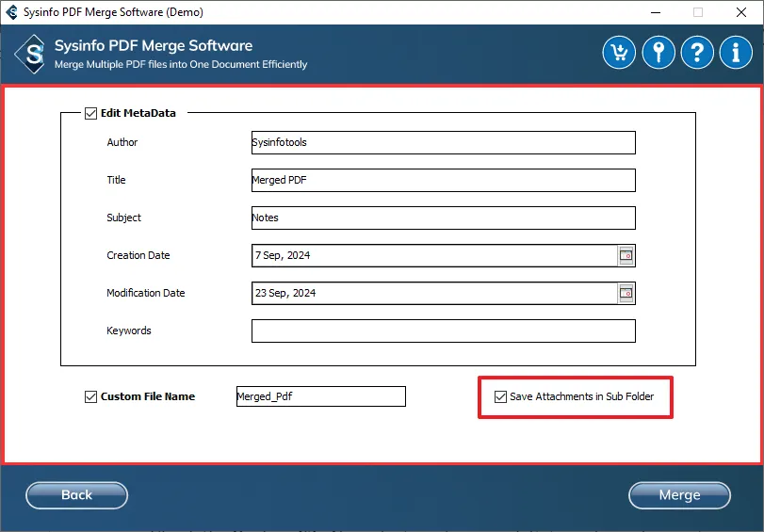Viewport: 764px width, 532px height.
Task: Click the Author label
Action: pos(122,142)
